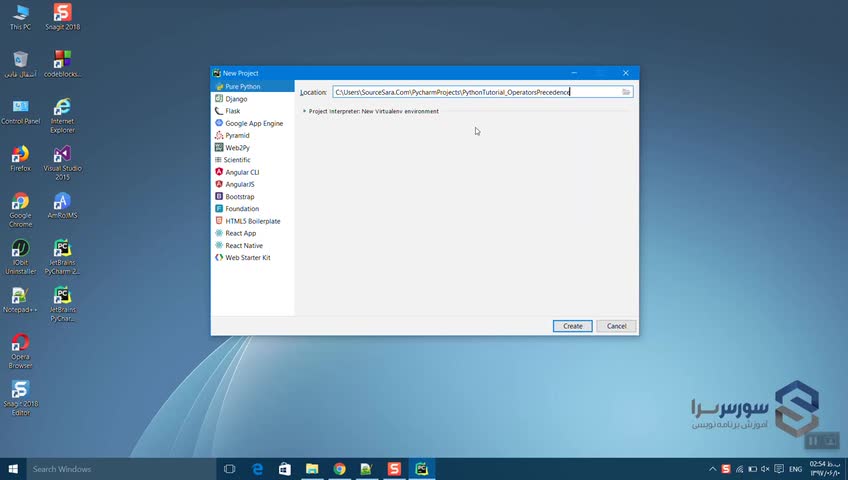848x480 pixels.
Task: Pick the Pyramid project template
Action: click(237, 135)
